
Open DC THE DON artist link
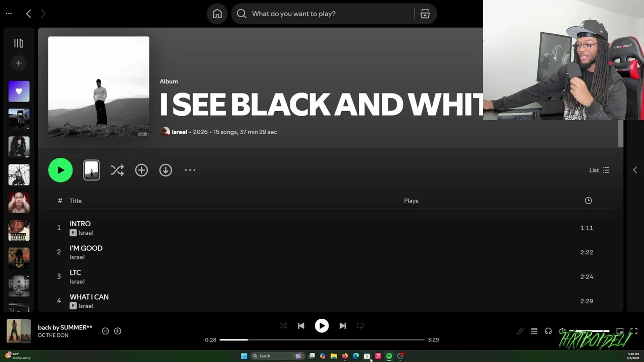(53, 335)
